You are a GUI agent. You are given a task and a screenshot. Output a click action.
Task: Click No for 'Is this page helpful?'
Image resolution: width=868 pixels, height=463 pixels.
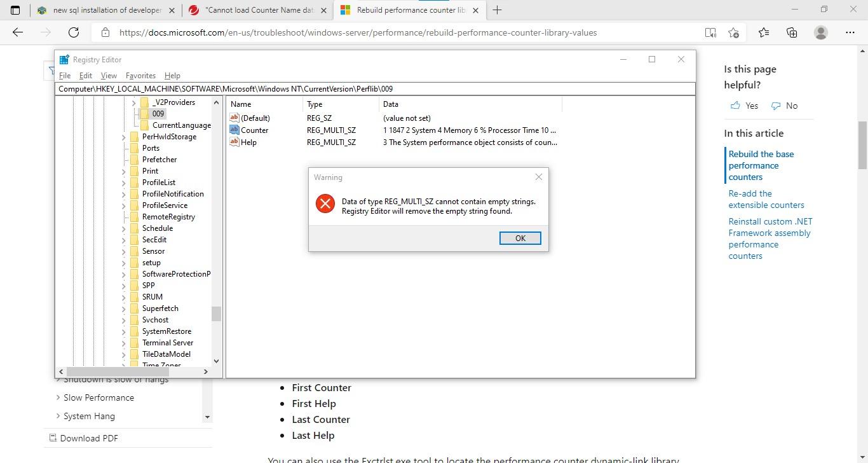pyautogui.click(x=784, y=106)
